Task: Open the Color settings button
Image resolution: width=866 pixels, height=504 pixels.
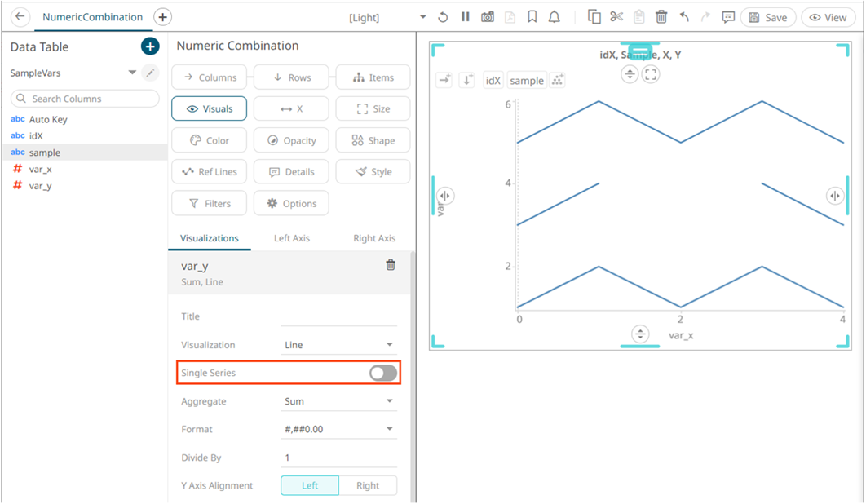Action: [x=210, y=140]
